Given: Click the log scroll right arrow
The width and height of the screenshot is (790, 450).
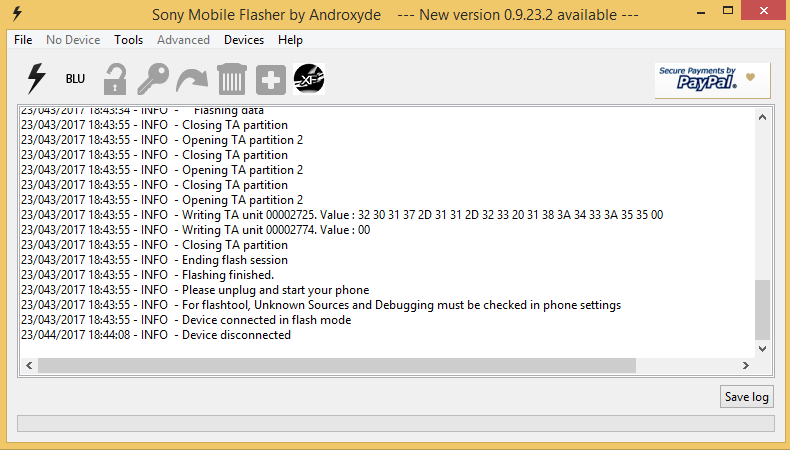Looking at the screenshot, I should point(746,365).
